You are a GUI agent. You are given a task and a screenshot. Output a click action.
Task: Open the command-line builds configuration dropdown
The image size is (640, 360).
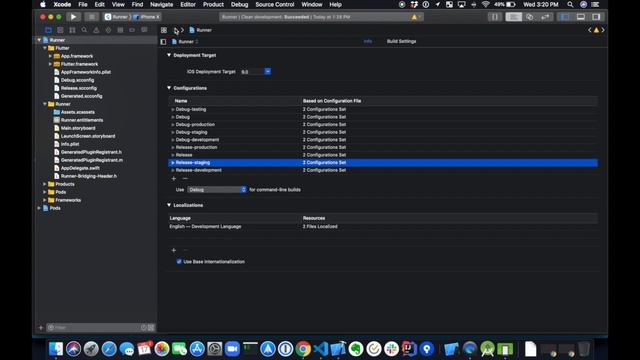[x=217, y=190]
